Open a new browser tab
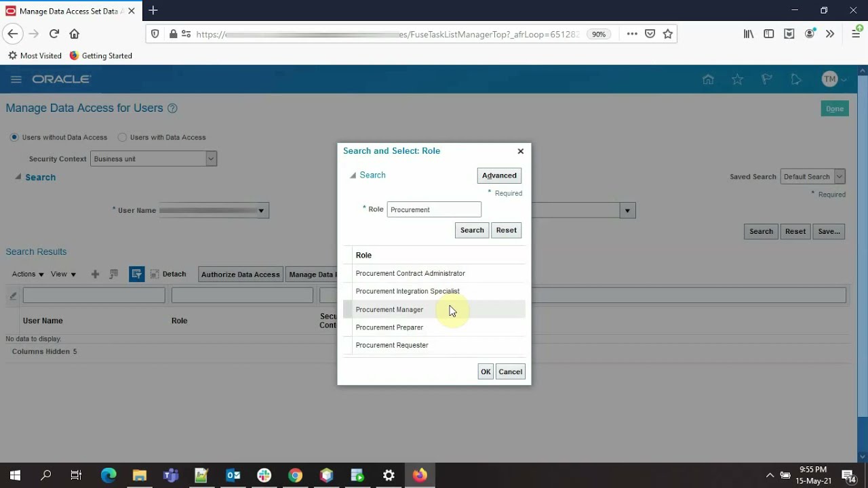The height and width of the screenshot is (488, 868). pyautogui.click(x=153, y=10)
